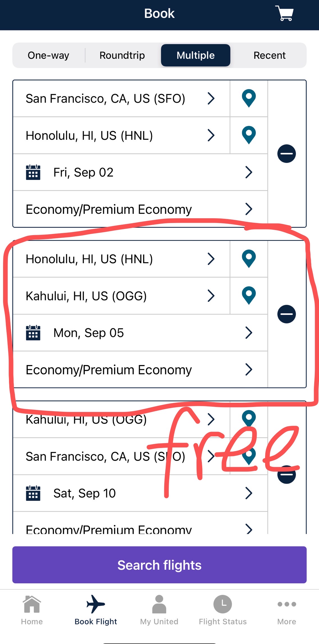Expand second flight's Economy/Premium Economy selector
Image resolution: width=319 pixels, height=644 pixels.
pyautogui.click(x=140, y=370)
